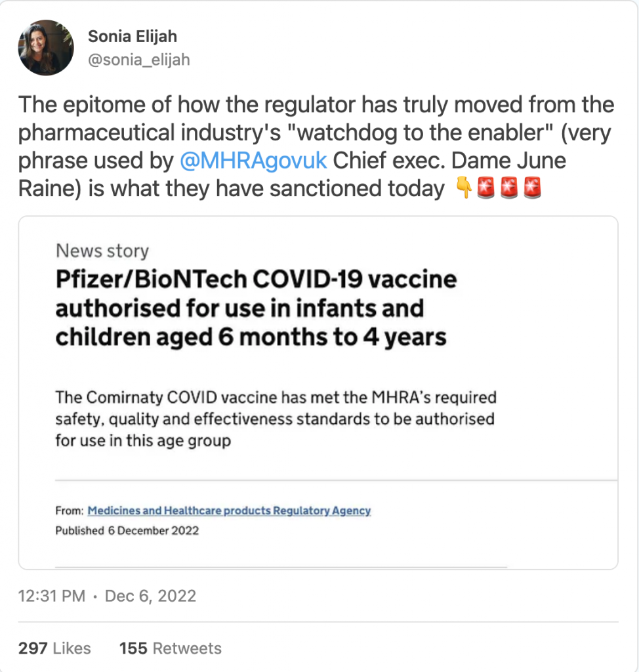Click the 12:31 PM timestamp
Screen dimensions: 639x672
click(51, 596)
